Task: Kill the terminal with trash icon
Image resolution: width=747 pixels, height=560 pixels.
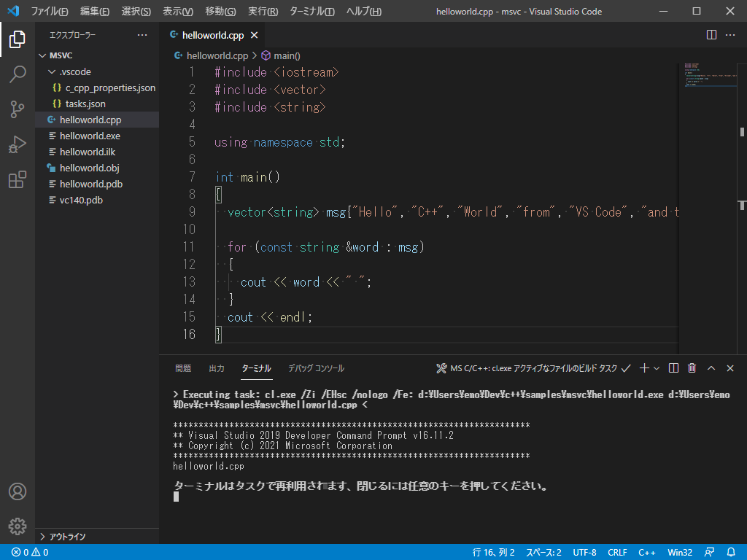Action: point(692,368)
